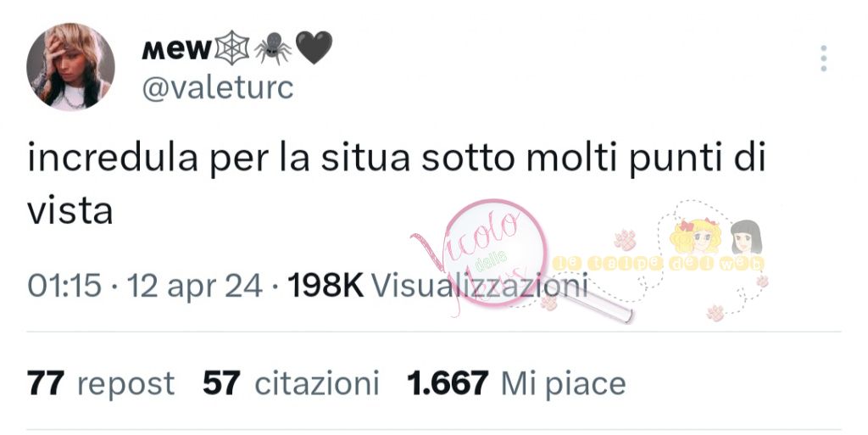Click the black heart emoji in name
This screenshot has height=435, width=868.
point(314,47)
